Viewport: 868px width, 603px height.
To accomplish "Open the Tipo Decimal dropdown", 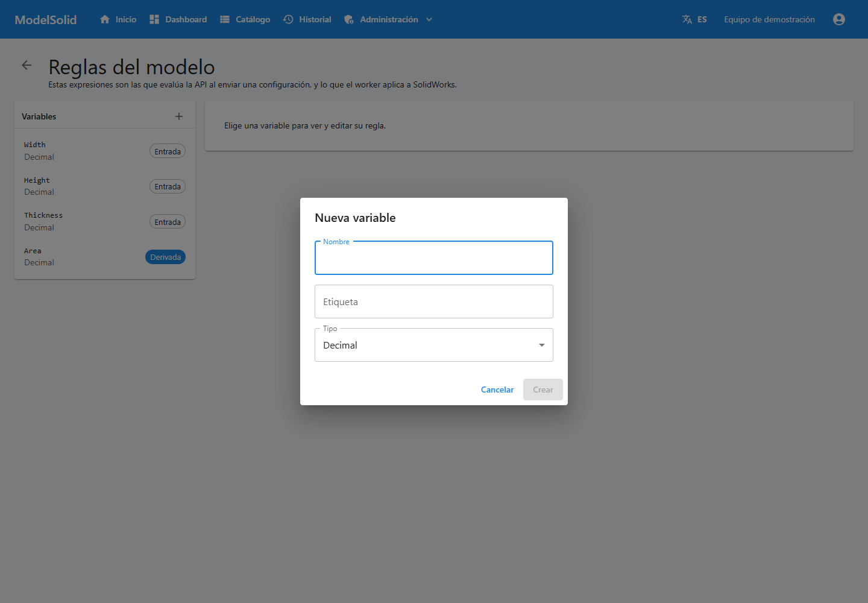I will (434, 345).
